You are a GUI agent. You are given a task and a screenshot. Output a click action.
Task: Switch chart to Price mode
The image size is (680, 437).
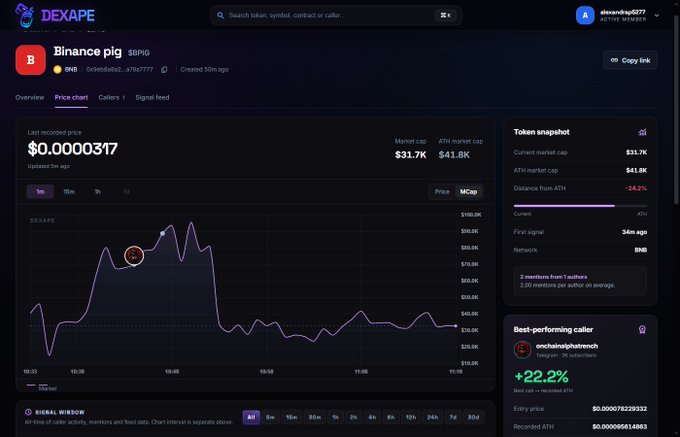pos(442,192)
